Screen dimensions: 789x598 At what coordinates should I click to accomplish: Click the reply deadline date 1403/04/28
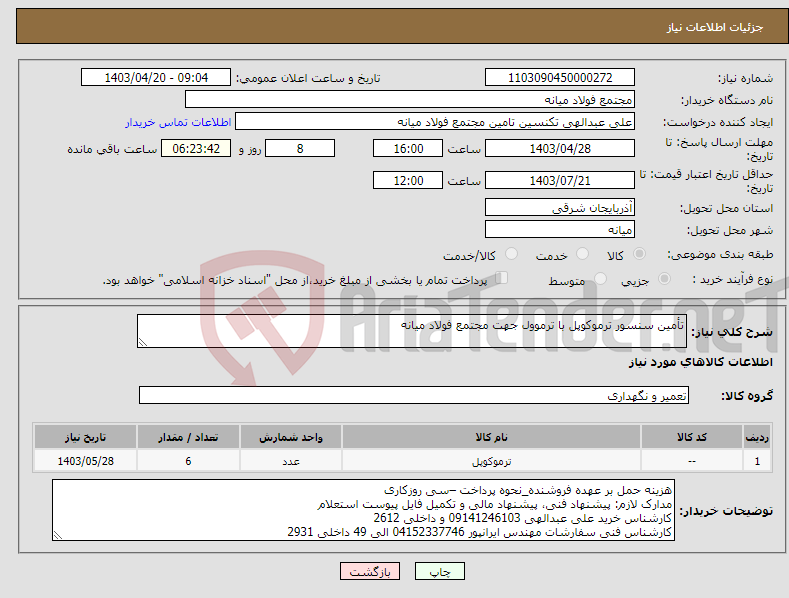[x=560, y=148]
